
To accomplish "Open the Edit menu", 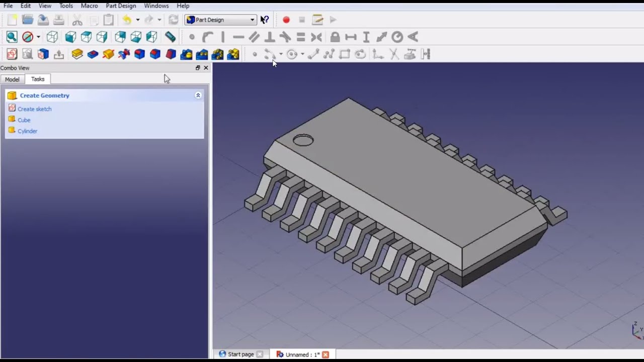I will (x=26, y=6).
